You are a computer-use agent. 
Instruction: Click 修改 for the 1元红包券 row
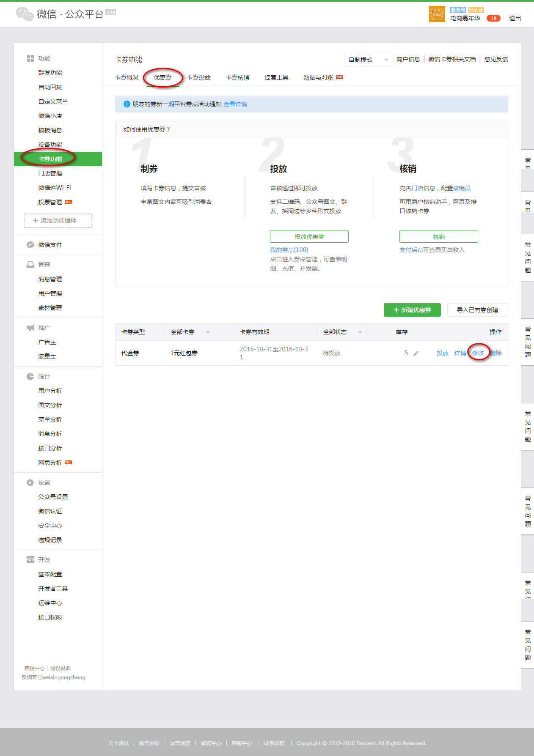tap(478, 353)
